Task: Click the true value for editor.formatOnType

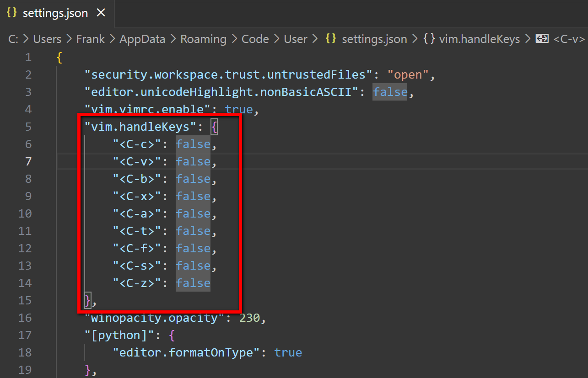Action: 288,352
